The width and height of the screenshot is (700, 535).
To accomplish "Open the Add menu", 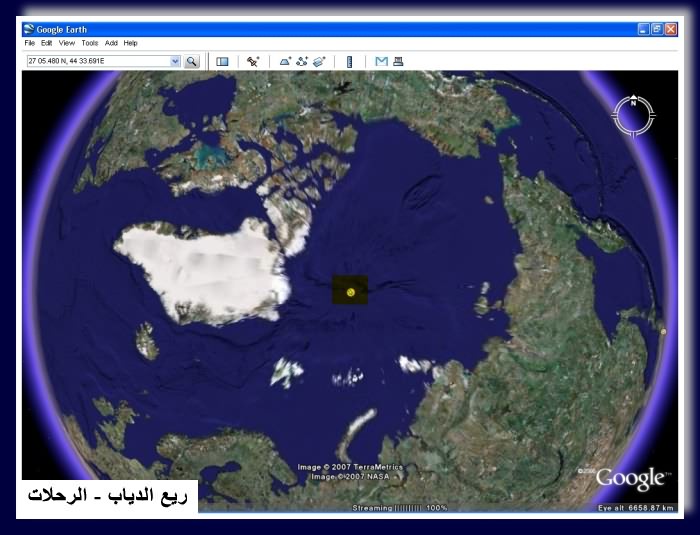I will (x=111, y=43).
